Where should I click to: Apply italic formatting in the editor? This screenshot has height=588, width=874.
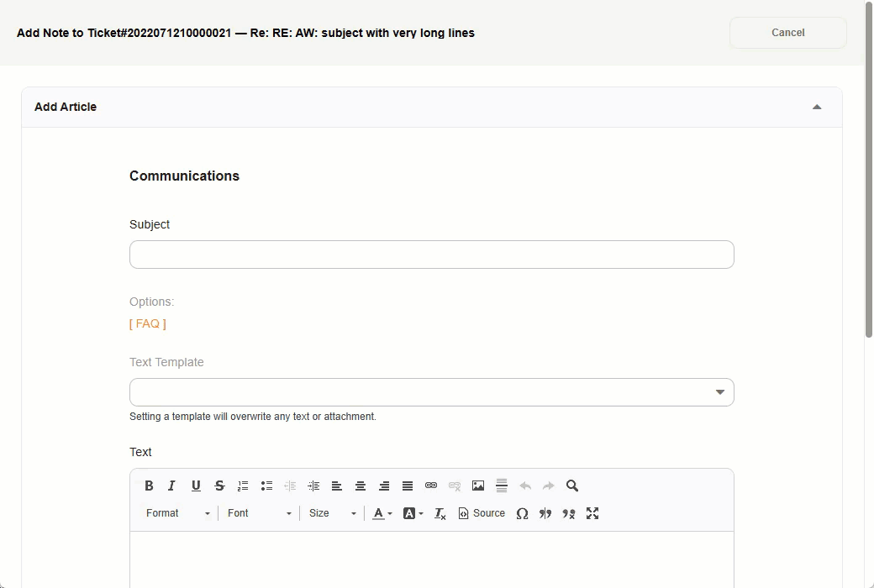point(172,486)
